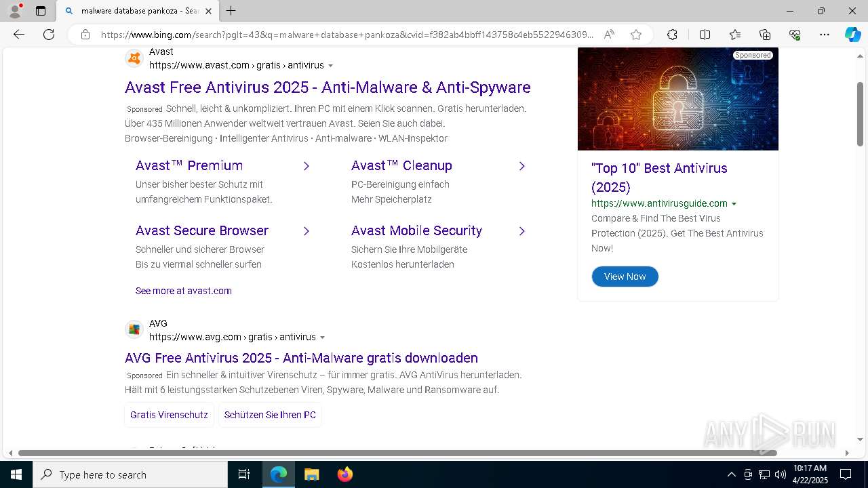Open Collections icon
868x488 pixels.
(x=765, y=35)
